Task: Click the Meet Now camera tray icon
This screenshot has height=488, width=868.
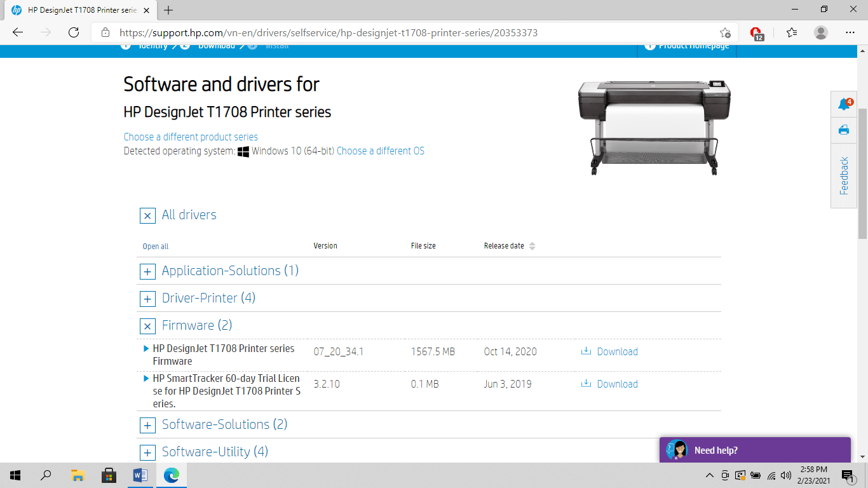Action: [726, 475]
